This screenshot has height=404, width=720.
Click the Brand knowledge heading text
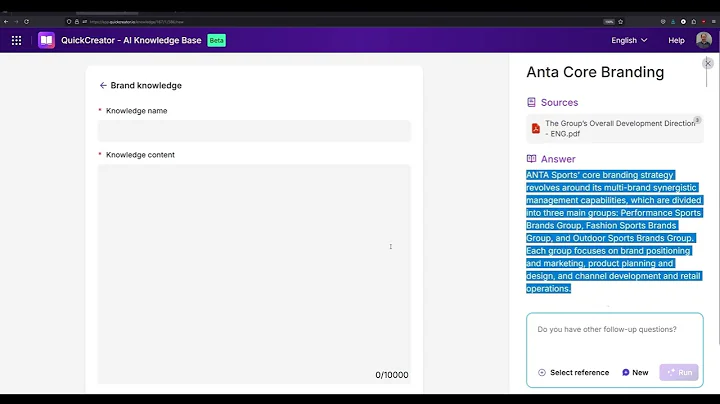(x=146, y=85)
